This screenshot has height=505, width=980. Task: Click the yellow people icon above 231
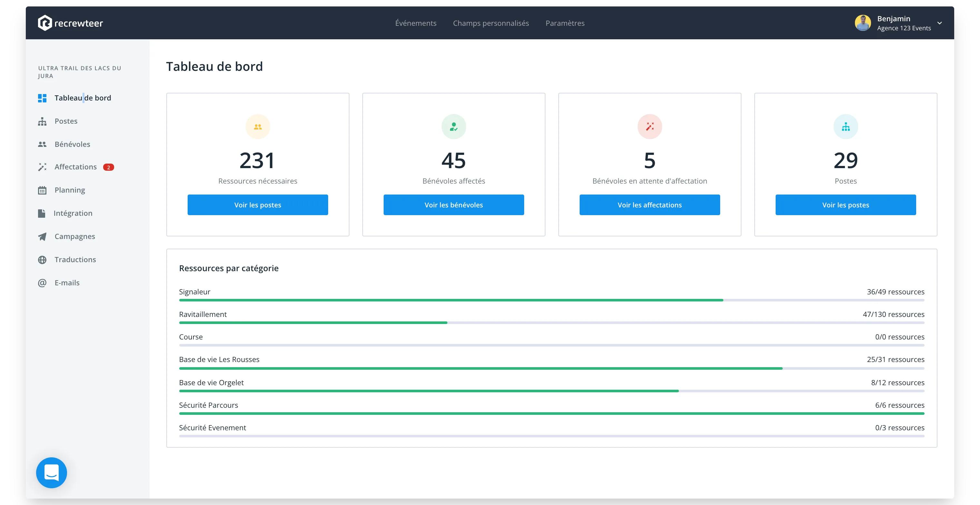[x=258, y=127]
